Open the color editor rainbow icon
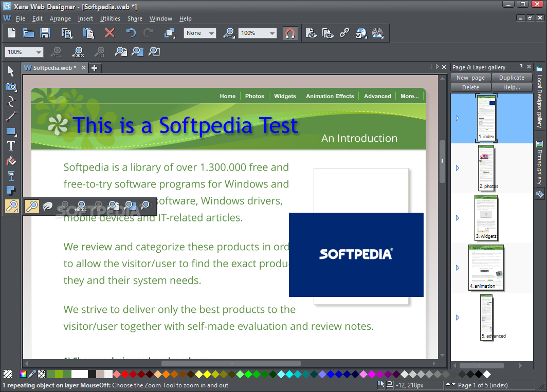 [23, 374]
